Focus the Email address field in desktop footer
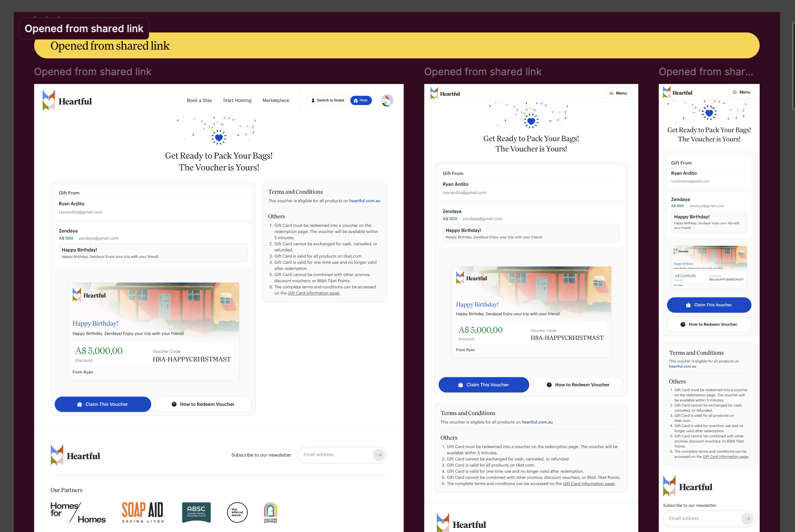 coord(336,455)
